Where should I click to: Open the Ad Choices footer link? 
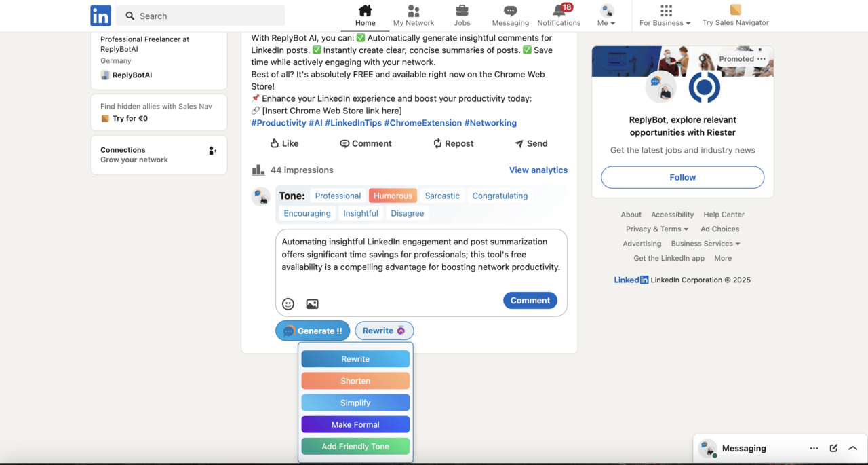pyautogui.click(x=720, y=229)
